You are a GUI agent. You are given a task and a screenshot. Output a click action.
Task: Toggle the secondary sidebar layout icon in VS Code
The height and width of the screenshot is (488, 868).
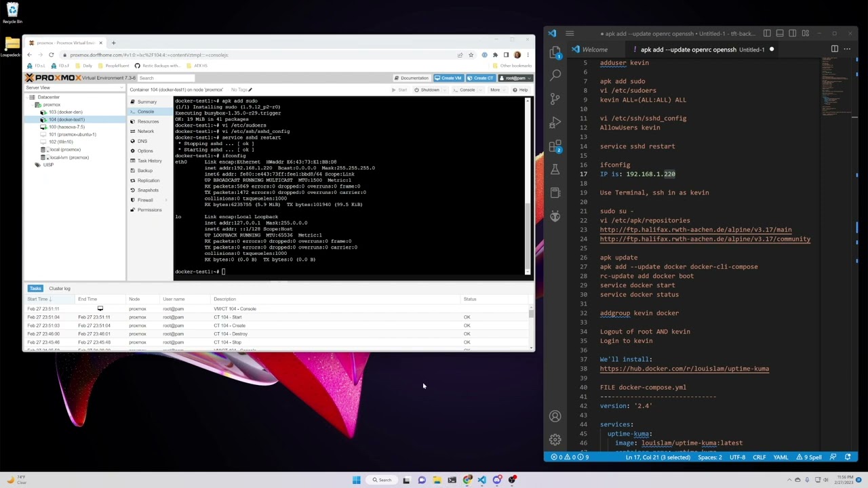[x=792, y=33]
